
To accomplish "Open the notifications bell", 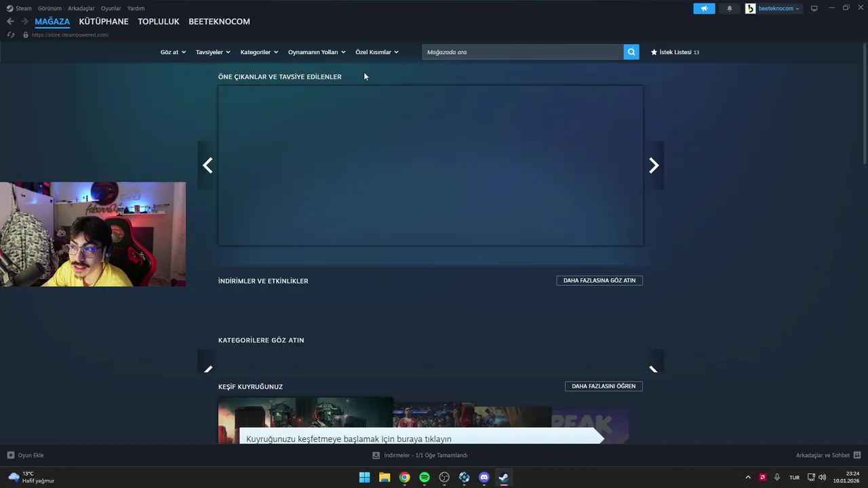I will point(730,8).
